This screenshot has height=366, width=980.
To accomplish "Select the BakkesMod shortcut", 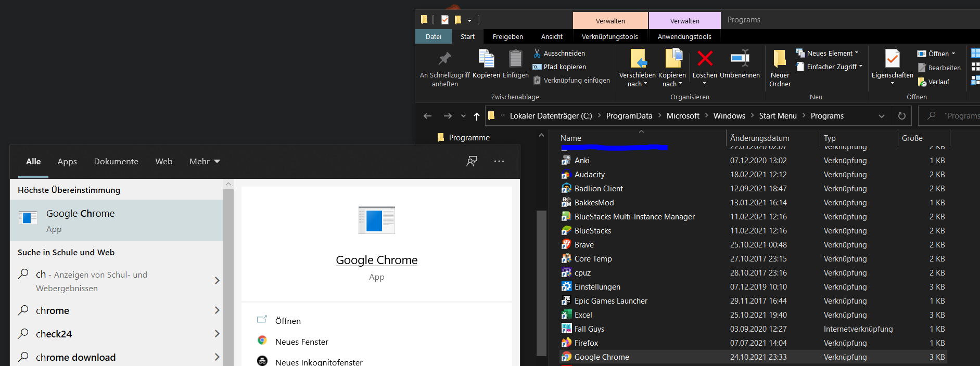I will [594, 202].
